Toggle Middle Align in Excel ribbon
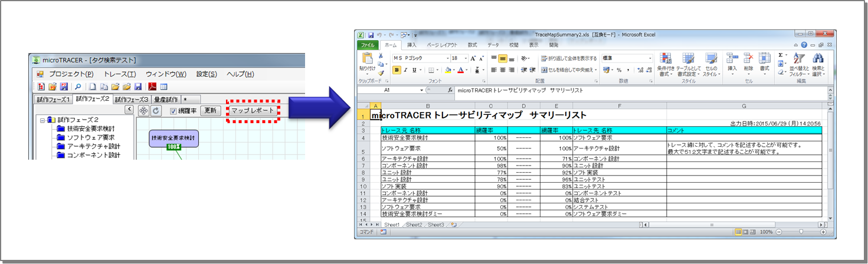This screenshot has height=264, width=868. pos(503,58)
